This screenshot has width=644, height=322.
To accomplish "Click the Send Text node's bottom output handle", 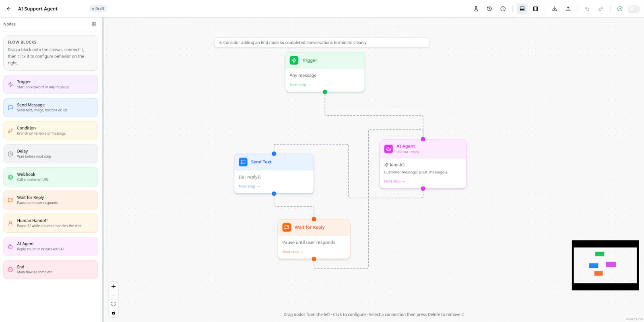I will [274, 194].
